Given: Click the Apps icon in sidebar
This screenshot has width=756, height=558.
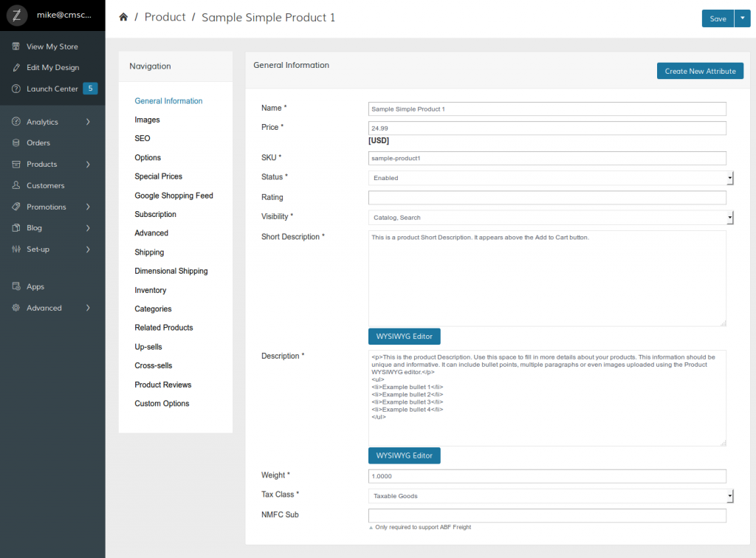Looking at the screenshot, I should pyautogui.click(x=16, y=286).
